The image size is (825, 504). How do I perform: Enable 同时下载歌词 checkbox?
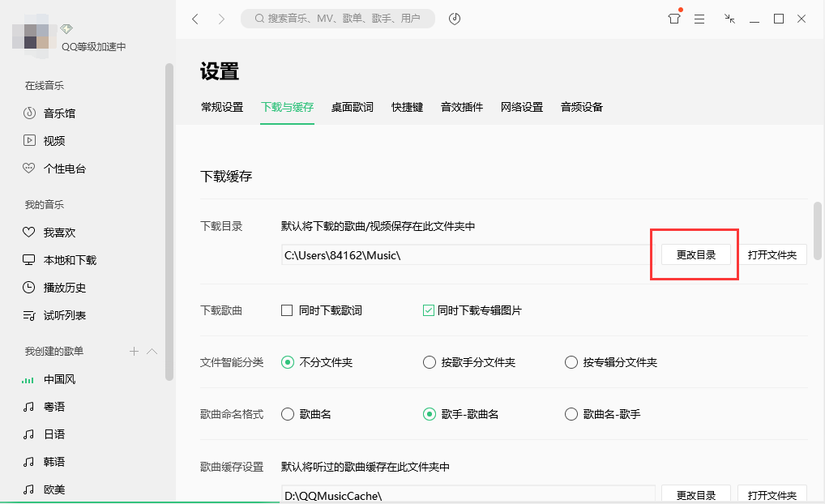(288, 310)
